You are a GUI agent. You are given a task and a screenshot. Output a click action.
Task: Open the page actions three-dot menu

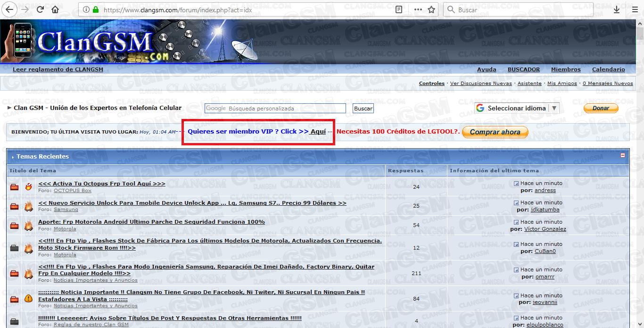(x=418, y=9)
